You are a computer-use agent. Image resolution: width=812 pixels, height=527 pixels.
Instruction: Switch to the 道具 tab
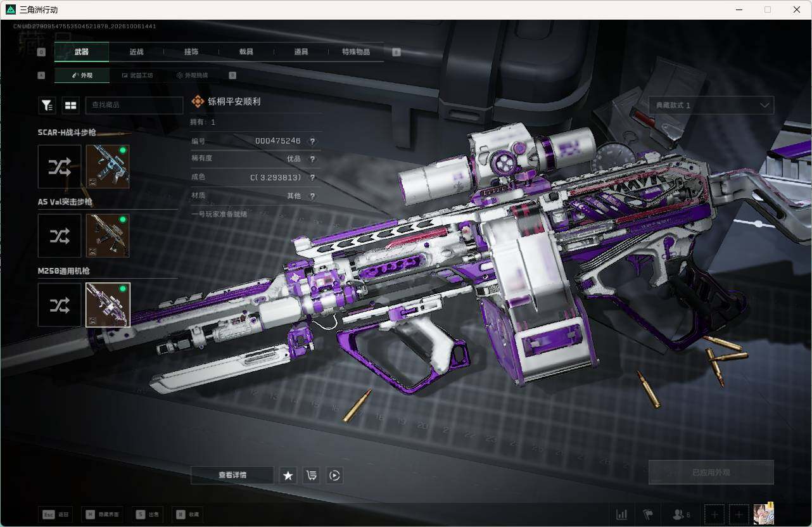point(301,52)
